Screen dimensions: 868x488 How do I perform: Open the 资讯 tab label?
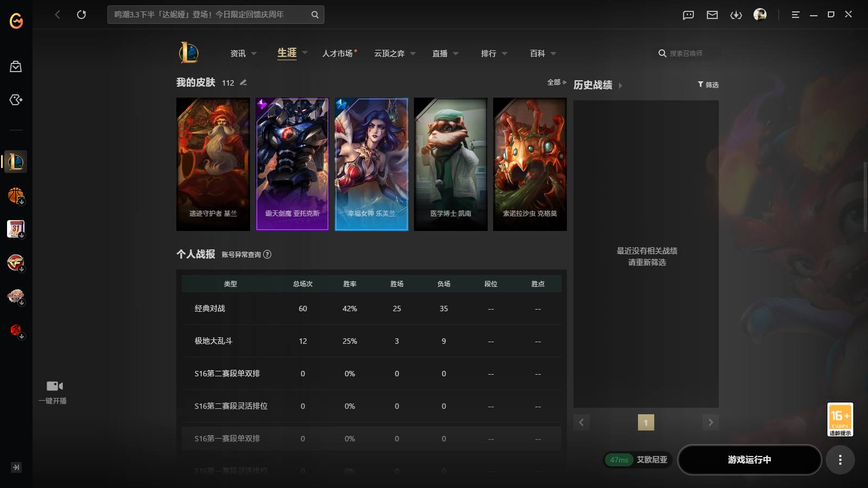[x=238, y=53]
